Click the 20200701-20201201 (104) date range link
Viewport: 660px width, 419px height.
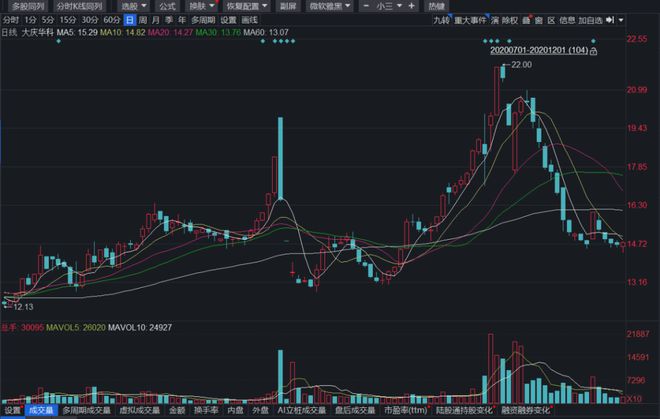539,51
